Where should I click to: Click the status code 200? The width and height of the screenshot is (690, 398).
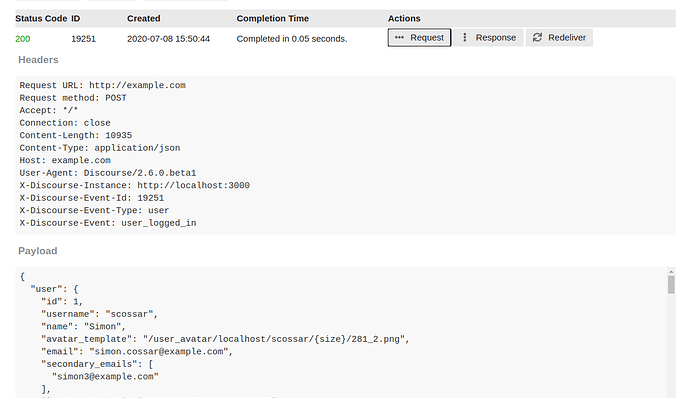coord(22,39)
